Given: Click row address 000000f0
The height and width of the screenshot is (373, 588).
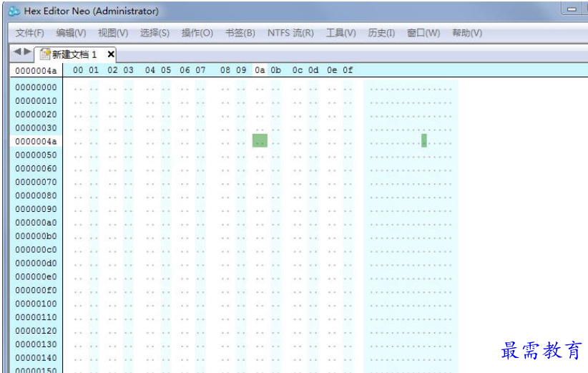Looking at the screenshot, I should pyautogui.click(x=36, y=290).
